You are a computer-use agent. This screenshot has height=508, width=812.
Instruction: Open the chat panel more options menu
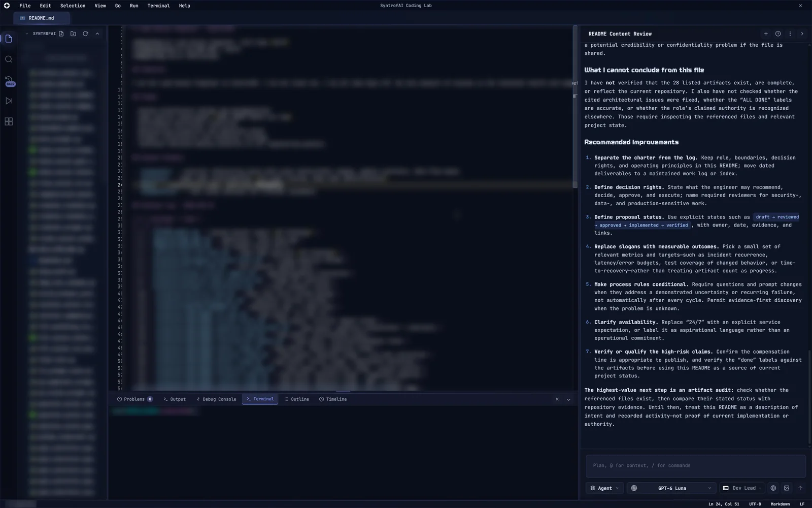[790, 34]
